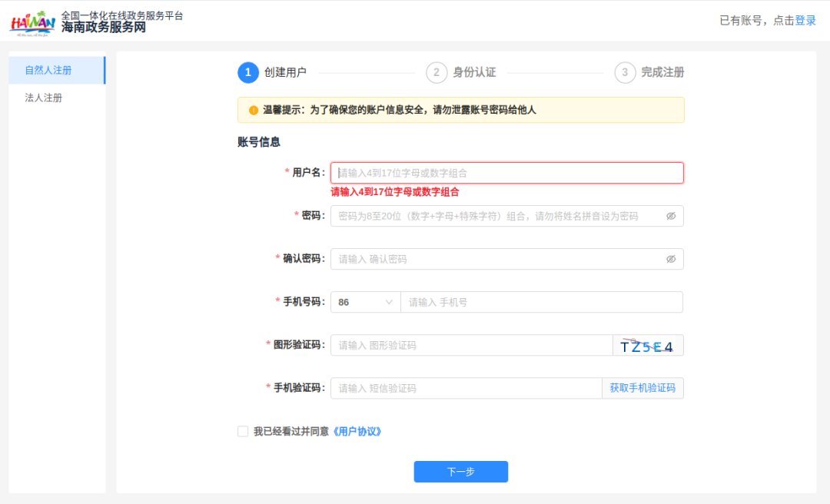Open the 《用户协议》 link
The width and height of the screenshot is (830, 504).
pyautogui.click(x=357, y=432)
